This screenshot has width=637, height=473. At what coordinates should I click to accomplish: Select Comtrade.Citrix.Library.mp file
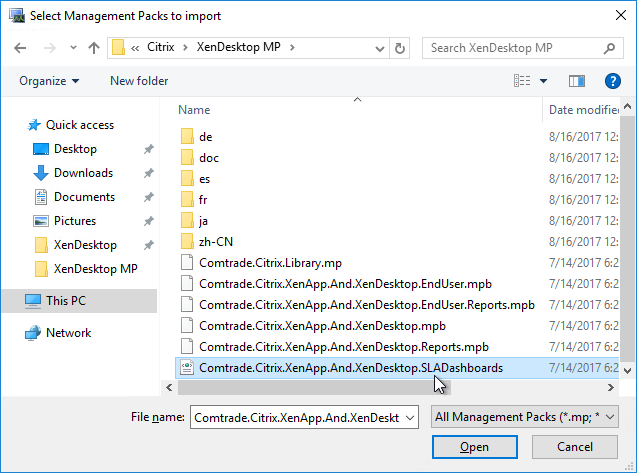(x=270, y=263)
